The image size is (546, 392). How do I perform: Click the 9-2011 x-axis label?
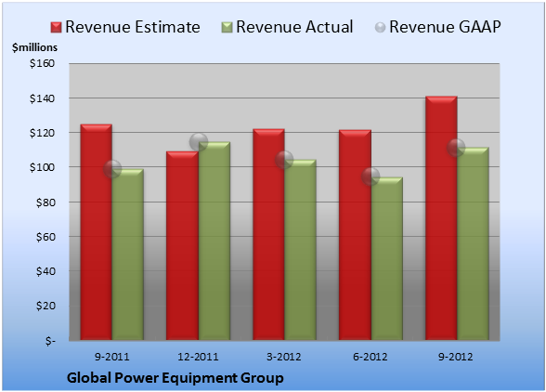click(112, 357)
